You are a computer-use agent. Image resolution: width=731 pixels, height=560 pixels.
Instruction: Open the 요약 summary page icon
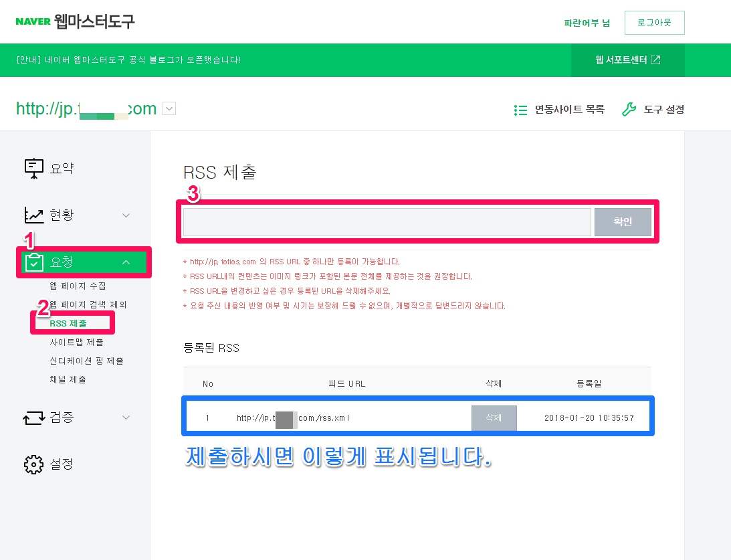(33, 167)
